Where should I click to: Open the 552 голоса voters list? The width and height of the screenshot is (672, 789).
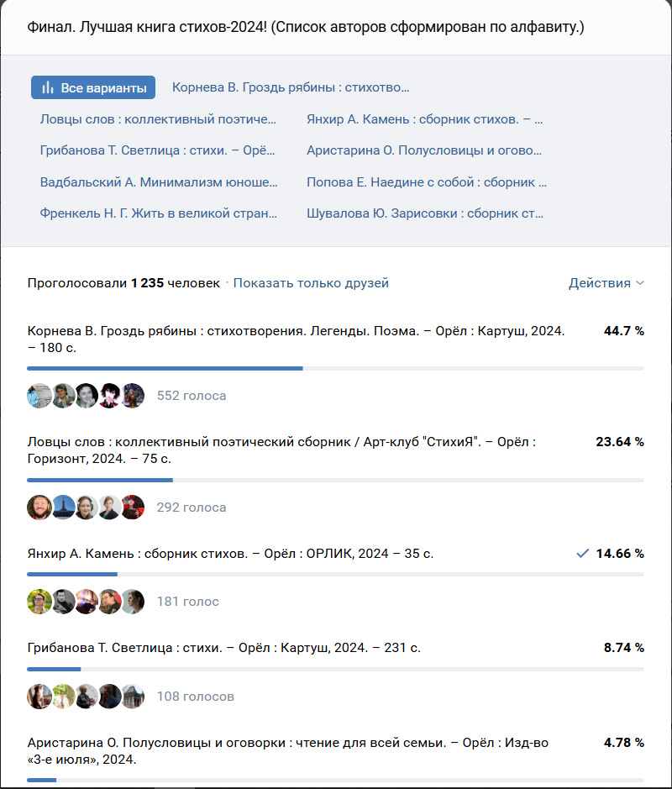coord(192,396)
